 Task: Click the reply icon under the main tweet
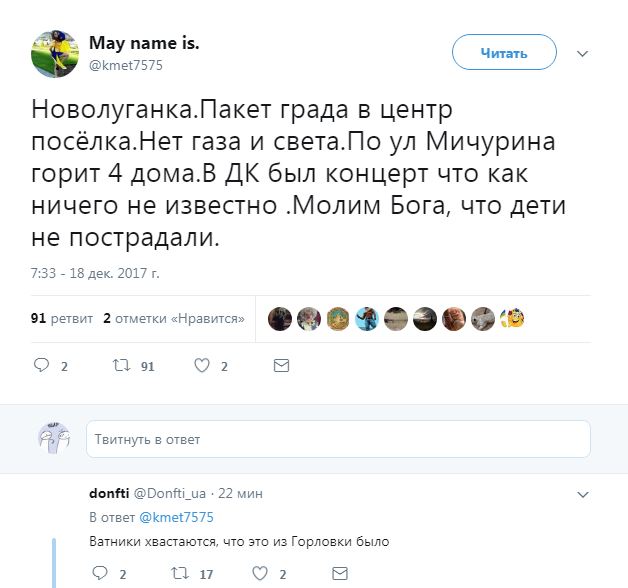point(42,366)
